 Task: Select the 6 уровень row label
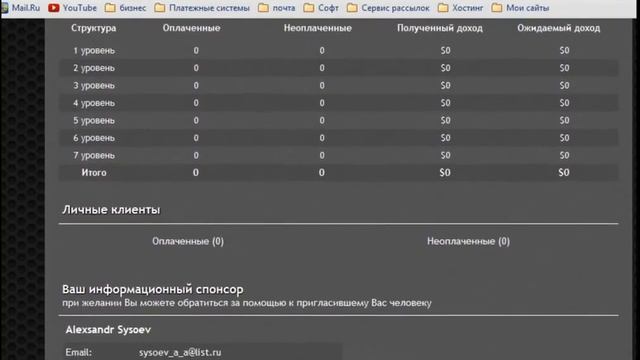point(94,138)
